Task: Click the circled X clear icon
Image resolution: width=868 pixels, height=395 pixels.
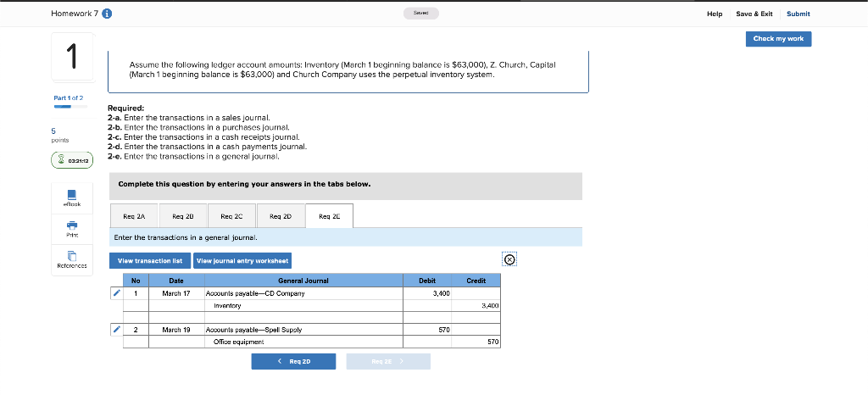Action: pos(509,259)
